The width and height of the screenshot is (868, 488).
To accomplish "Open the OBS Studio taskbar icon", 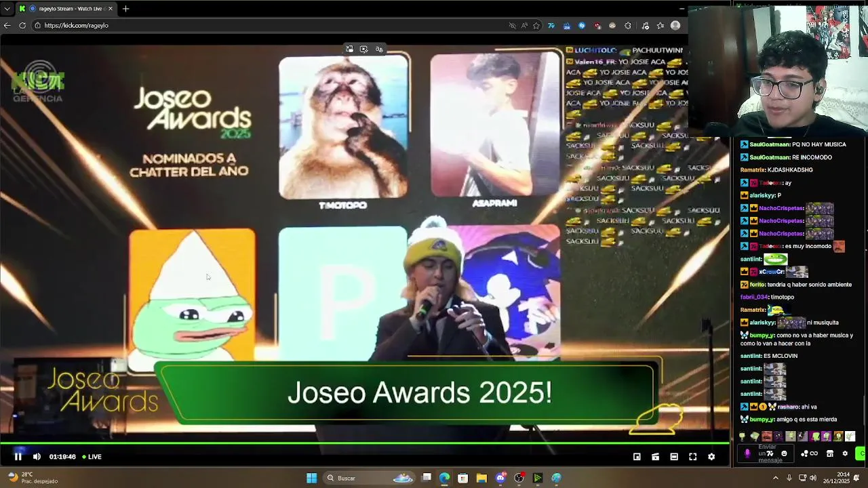I will pos(519,478).
